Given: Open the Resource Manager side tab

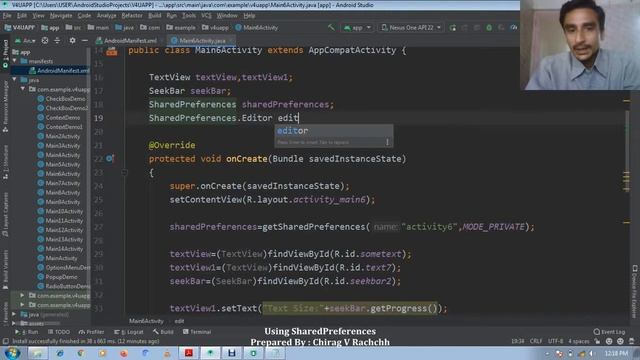Looking at the screenshot, I should point(5,106).
